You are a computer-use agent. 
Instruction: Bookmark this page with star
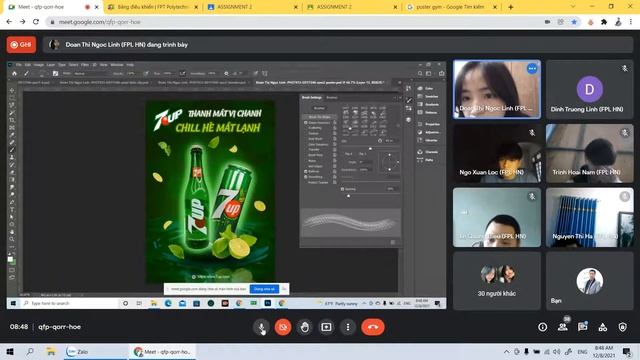tap(574, 22)
